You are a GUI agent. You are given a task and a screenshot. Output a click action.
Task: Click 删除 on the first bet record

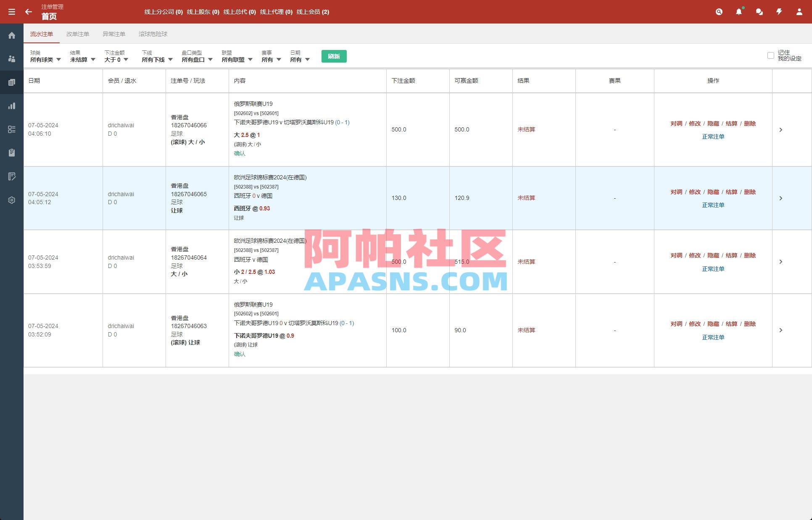click(x=750, y=123)
